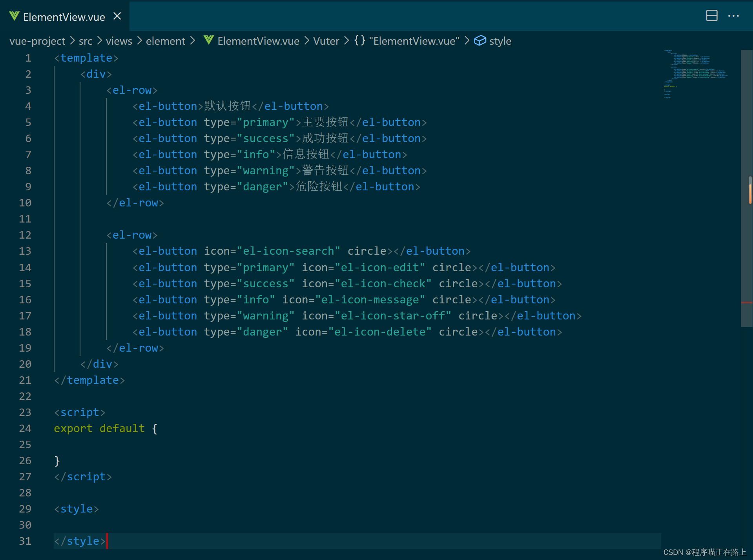Open the element breadcrumb folder

[165, 41]
